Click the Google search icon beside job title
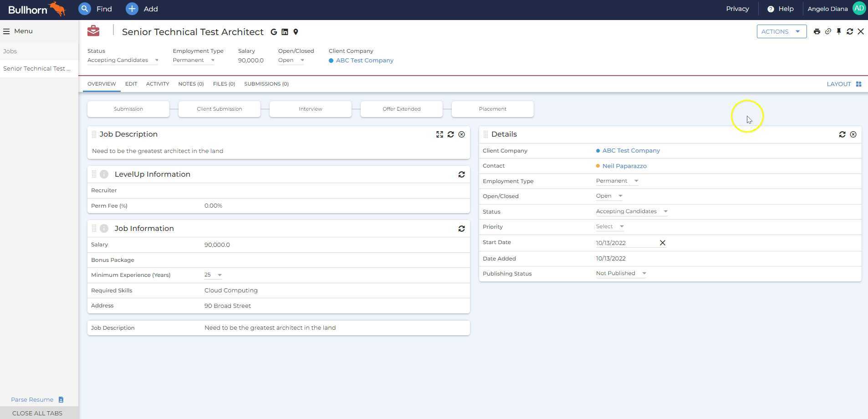This screenshot has height=419, width=868. click(x=274, y=32)
